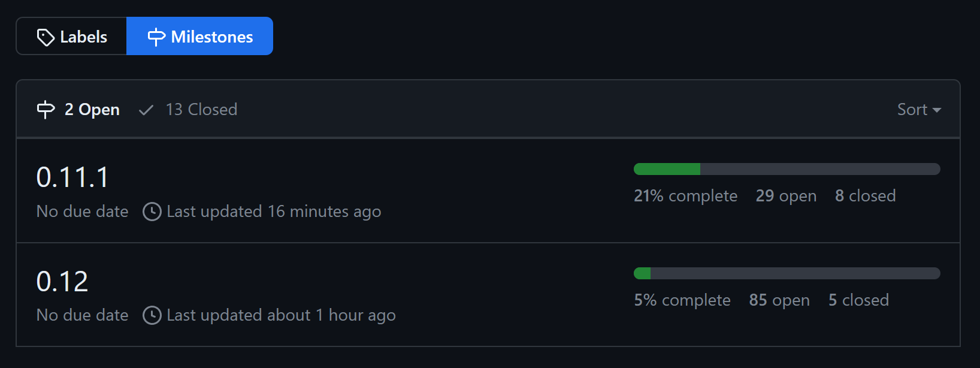Viewport: 980px width, 368px height.
Task: Open the 0.11.1 milestone
Action: (72, 177)
